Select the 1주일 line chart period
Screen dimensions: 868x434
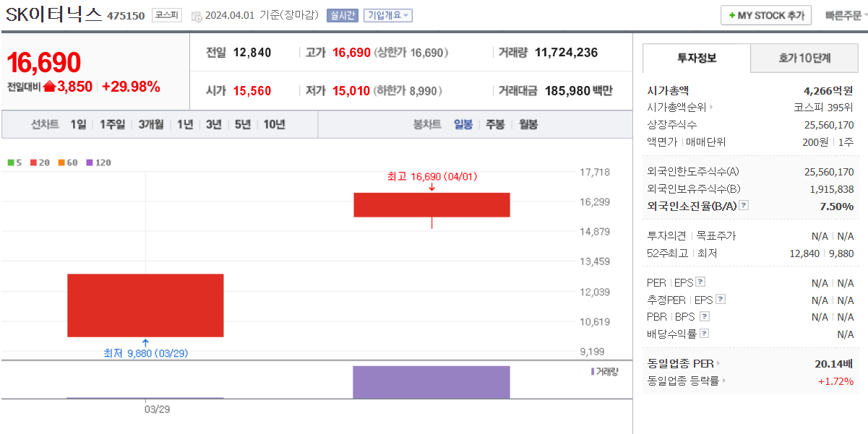[112, 124]
